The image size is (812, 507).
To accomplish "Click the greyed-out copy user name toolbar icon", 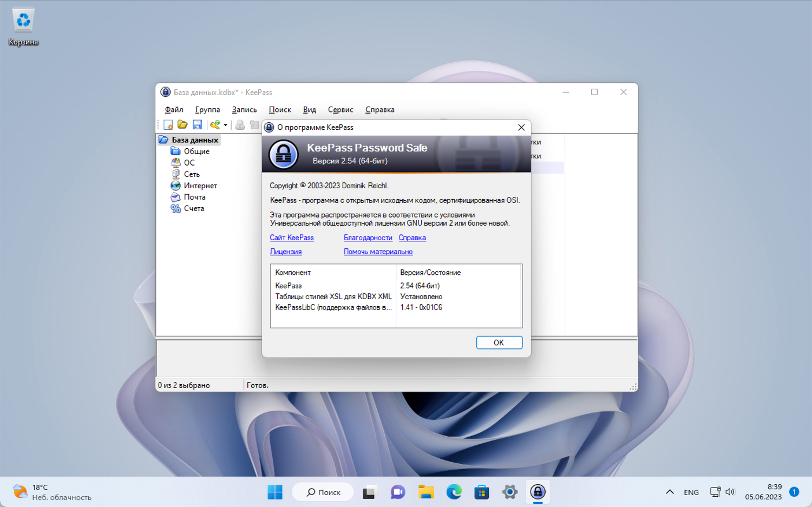I will (240, 125).
